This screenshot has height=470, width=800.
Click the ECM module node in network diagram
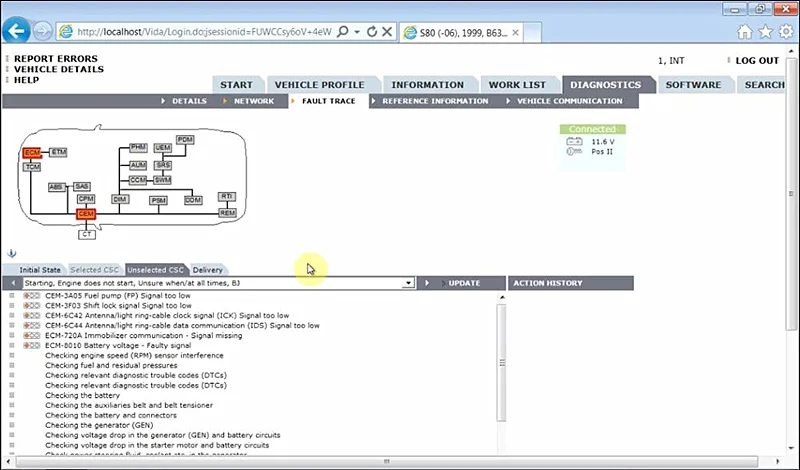pyautogui.click(x=32, y=153)
